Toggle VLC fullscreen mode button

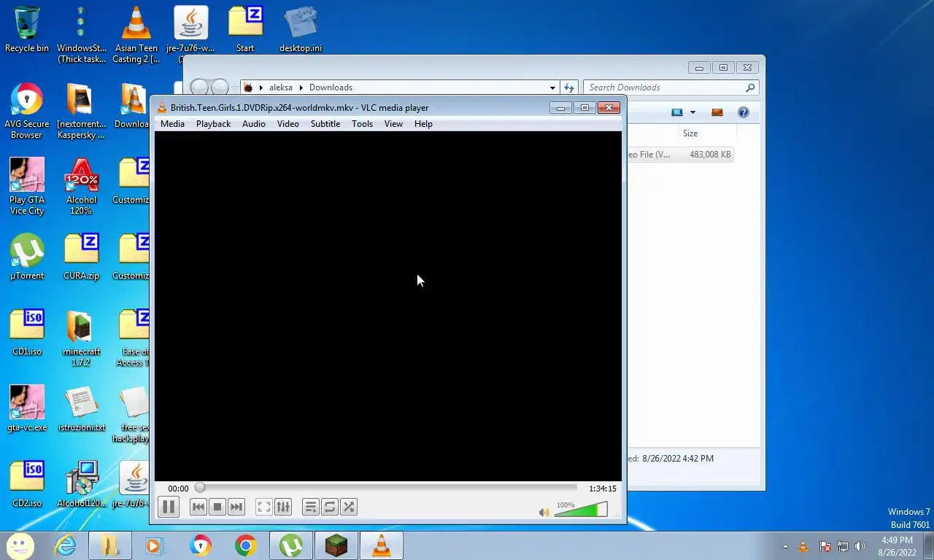pyautogui.click(x=264, y=507)
